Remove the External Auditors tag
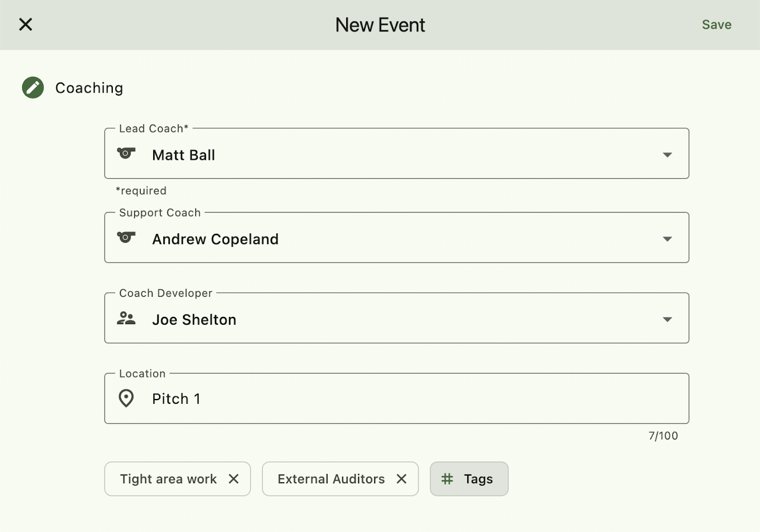 tap(402, 479)
